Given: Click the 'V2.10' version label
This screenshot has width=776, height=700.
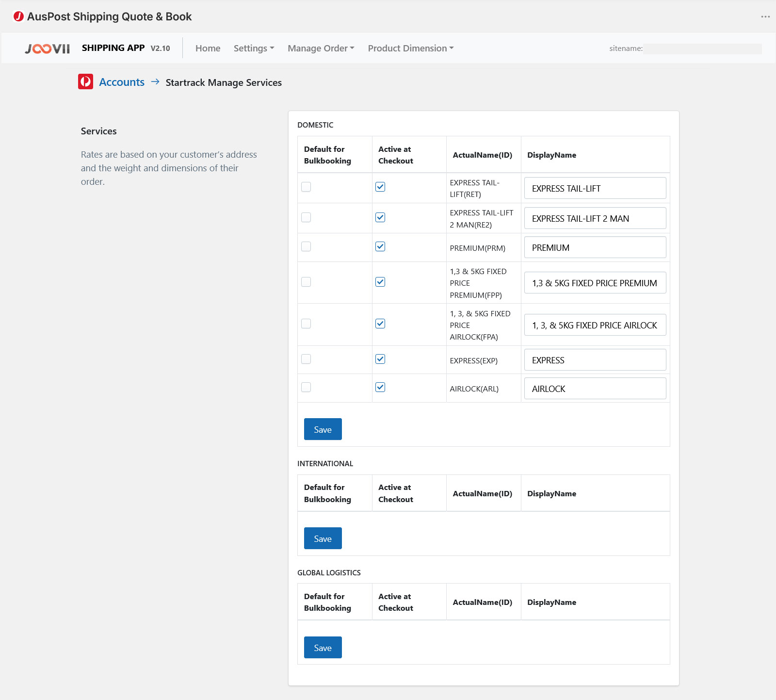Looking at the screenshot, I should 160,49.
